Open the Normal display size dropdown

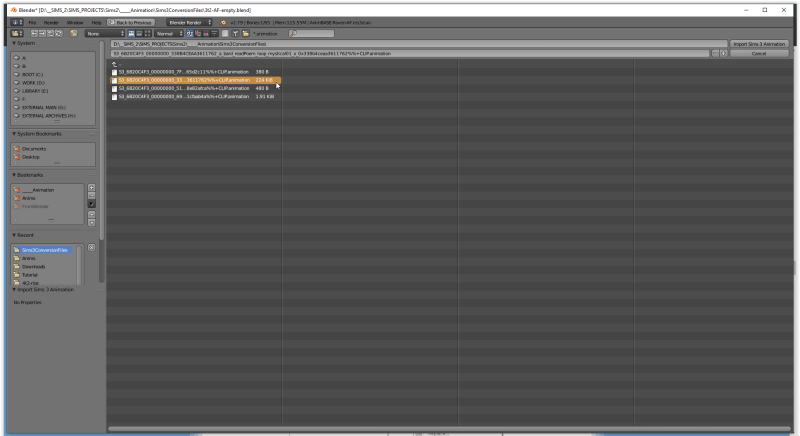click(x=167, y=33)
